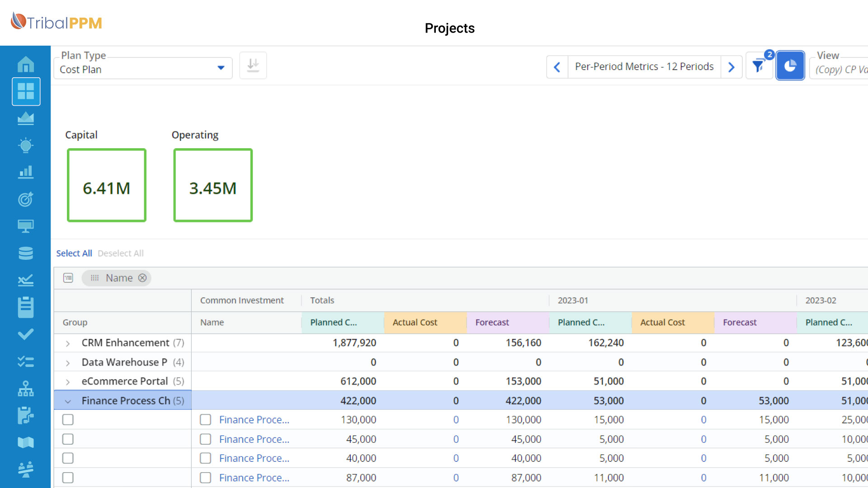Sort by 2023-01 Planned C... header
Image resolution: width=868 pixels, height=488 pixels.
click(x=590, y=323)
